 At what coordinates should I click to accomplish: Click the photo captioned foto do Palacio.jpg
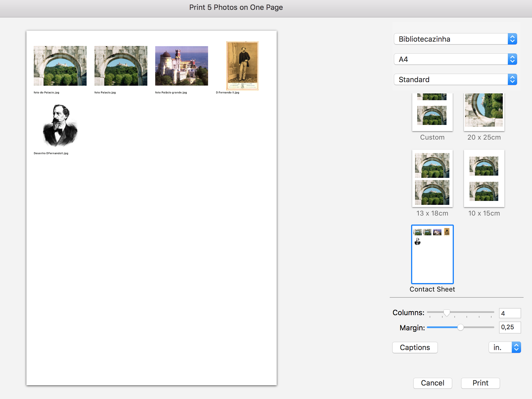pos(60,66)
